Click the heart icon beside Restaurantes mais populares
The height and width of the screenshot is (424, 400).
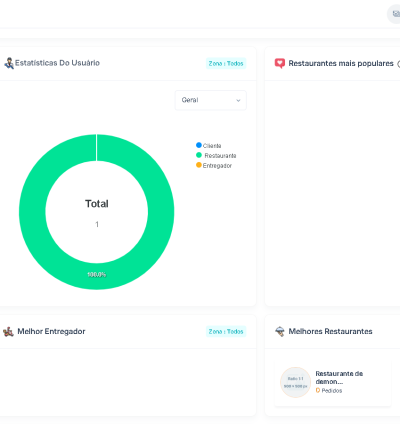click(280, 63)
